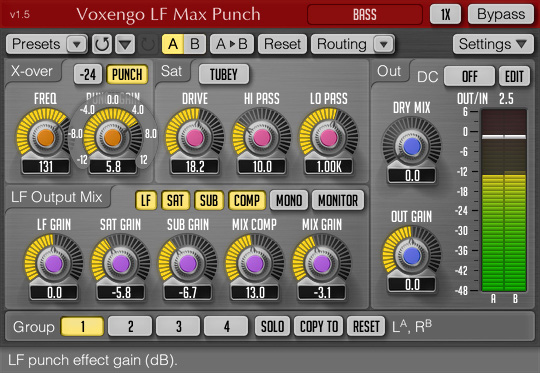
Task: Expand the Presets dropdown arrow
Action: point(77,44)
